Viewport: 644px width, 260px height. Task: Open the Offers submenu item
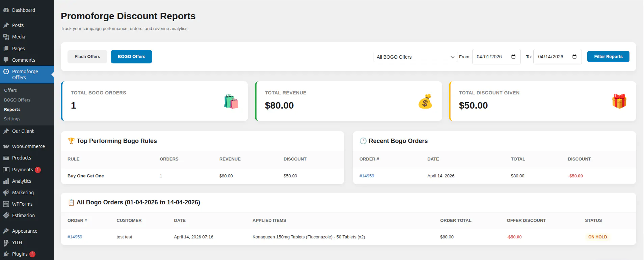(x=10, y=90)
